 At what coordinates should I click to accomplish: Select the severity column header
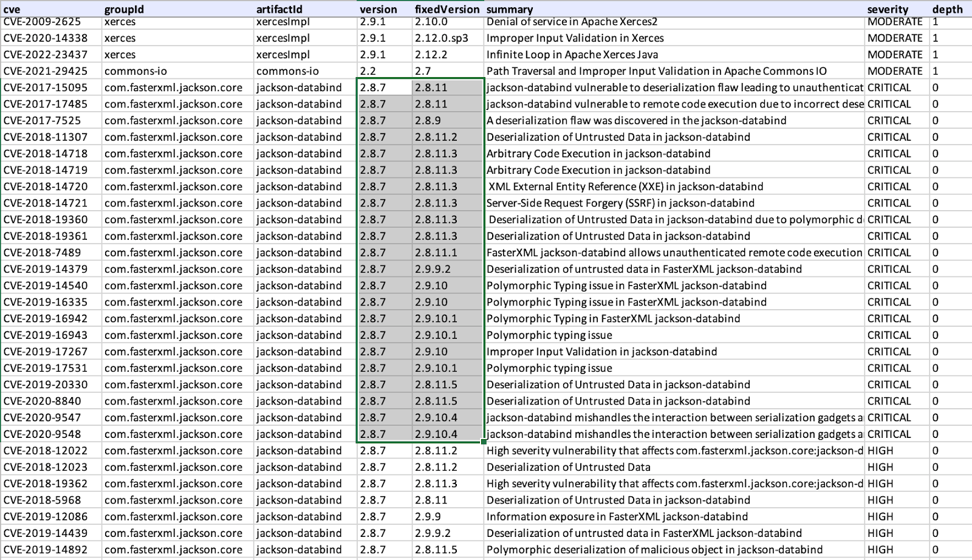(x=897, y=9)
